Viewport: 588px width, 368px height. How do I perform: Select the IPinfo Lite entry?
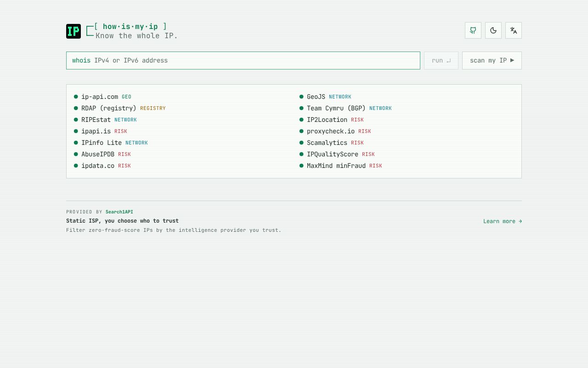[111, 143]
